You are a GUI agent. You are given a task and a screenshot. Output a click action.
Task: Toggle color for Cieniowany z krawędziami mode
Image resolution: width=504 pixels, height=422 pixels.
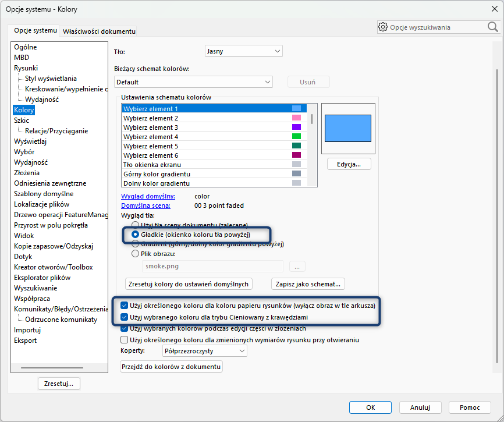125,317
